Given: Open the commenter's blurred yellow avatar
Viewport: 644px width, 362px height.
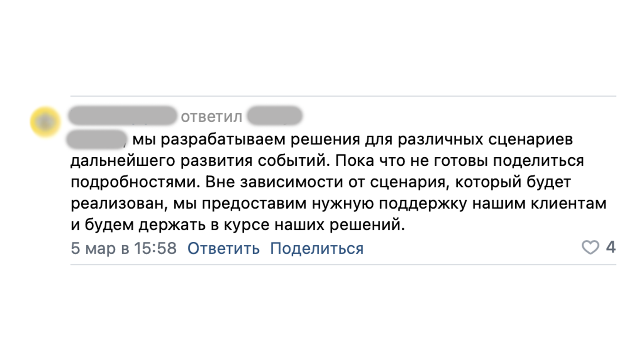Looking at the screenshot, I should tap(45, 122).
